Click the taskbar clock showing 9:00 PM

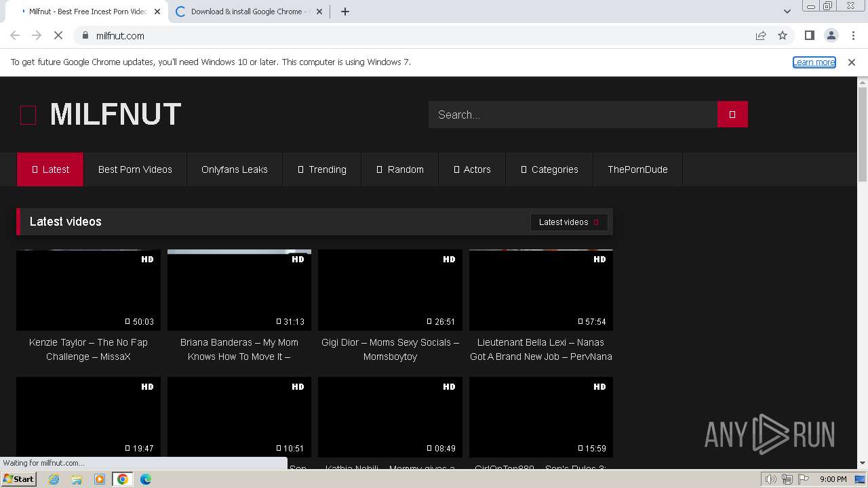[833, 479]
